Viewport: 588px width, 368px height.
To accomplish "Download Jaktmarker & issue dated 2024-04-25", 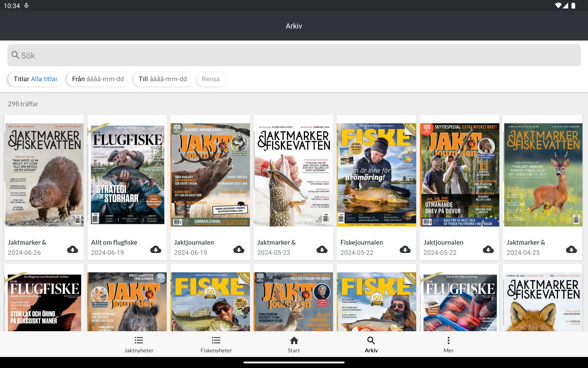I will tap(571, 249).
